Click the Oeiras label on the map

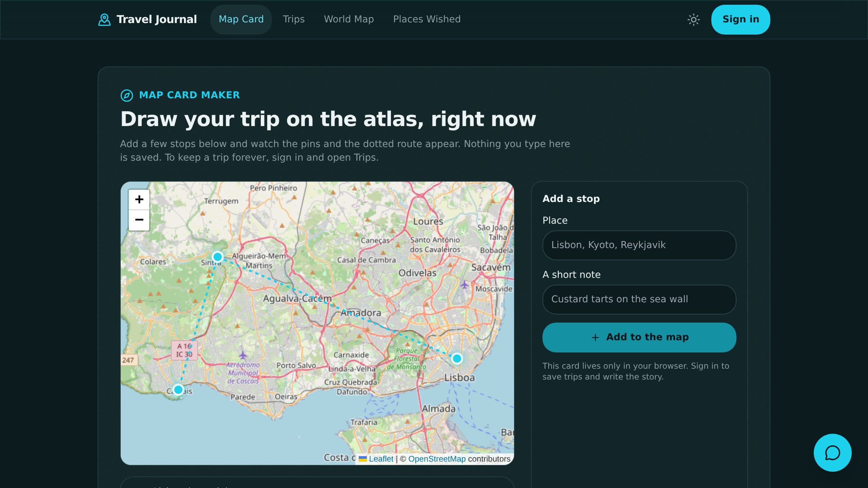pos(286,396)
